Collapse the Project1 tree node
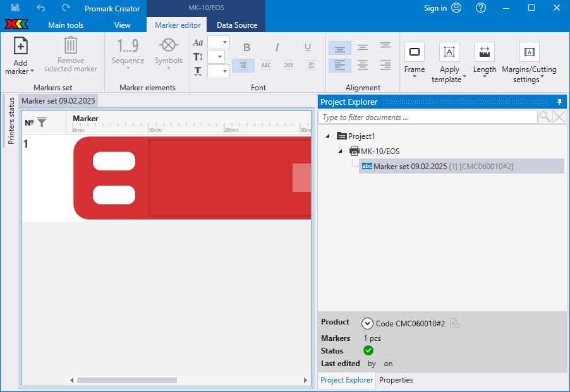The height and width of the screenshot is (392, 570). [327, 136]
